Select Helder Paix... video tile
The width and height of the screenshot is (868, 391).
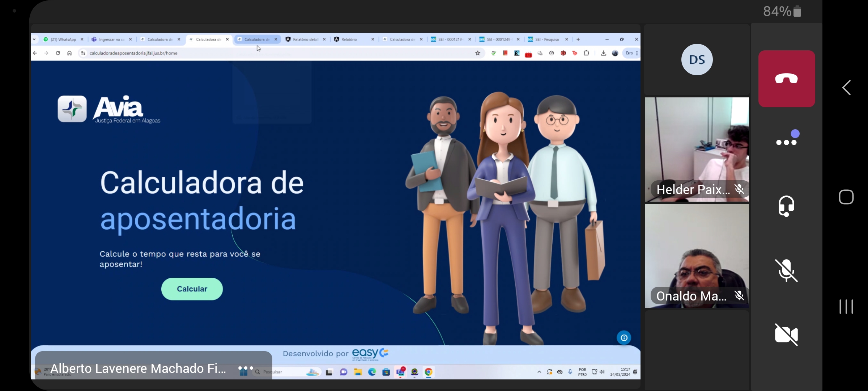[x=697, y=149]
